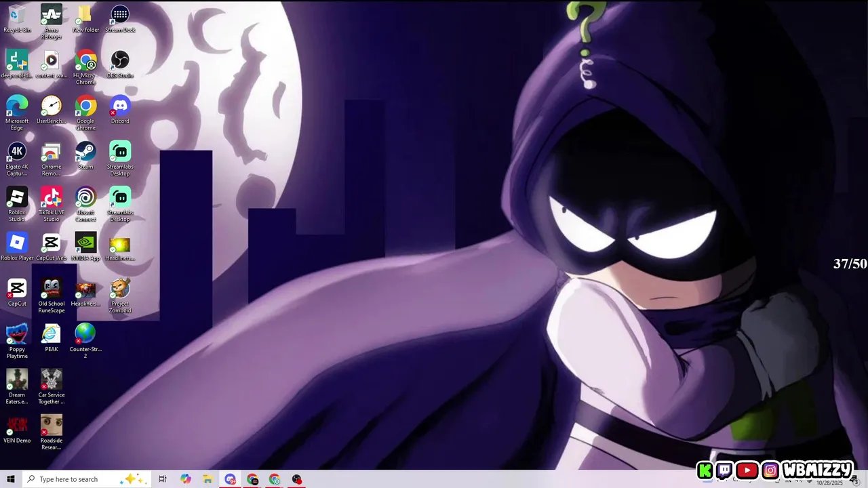Open the Windows Start menu
Image resolution: width=868 pixels, height=488 pixels.
11,479
